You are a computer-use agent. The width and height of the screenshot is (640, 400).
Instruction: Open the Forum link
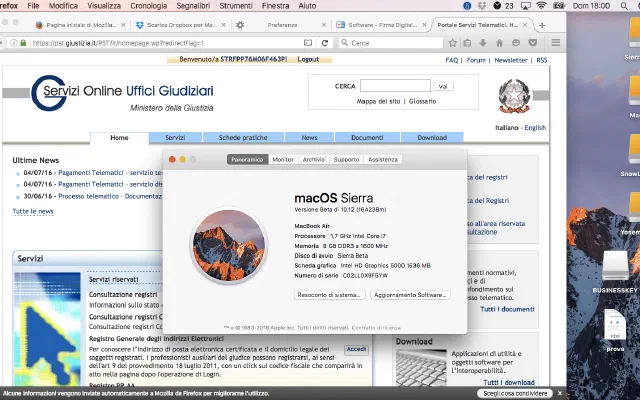[x=476, y=60]
